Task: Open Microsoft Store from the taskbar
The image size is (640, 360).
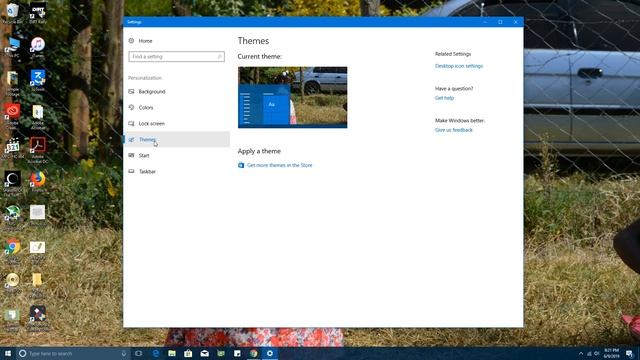Action: 188,353
